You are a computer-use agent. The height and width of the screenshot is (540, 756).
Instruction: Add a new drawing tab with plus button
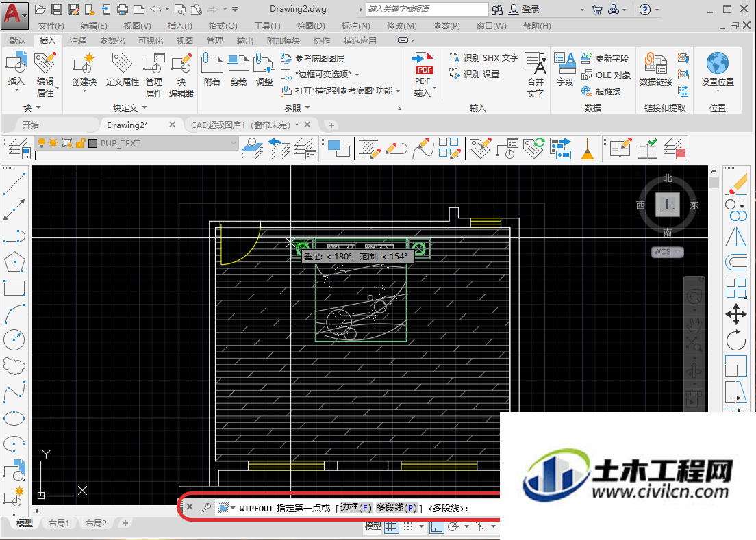pyautogui.click(x=331, y=125)
